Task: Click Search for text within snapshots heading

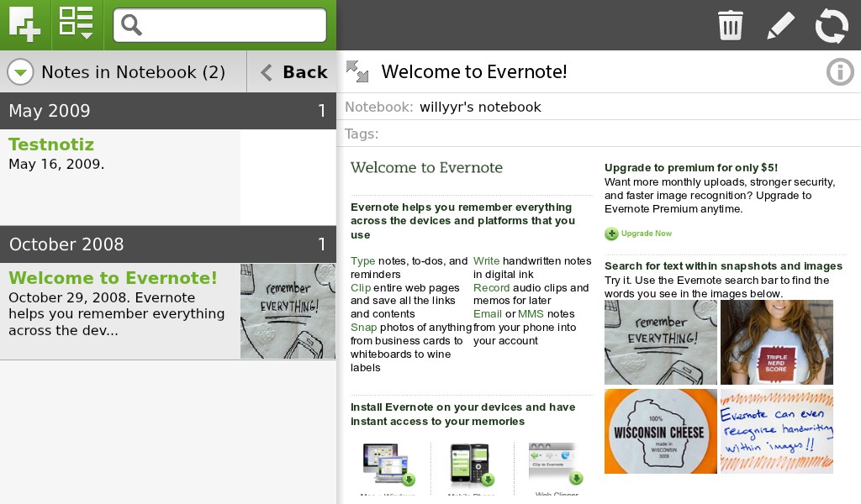Action: click(x=723, y=266)
